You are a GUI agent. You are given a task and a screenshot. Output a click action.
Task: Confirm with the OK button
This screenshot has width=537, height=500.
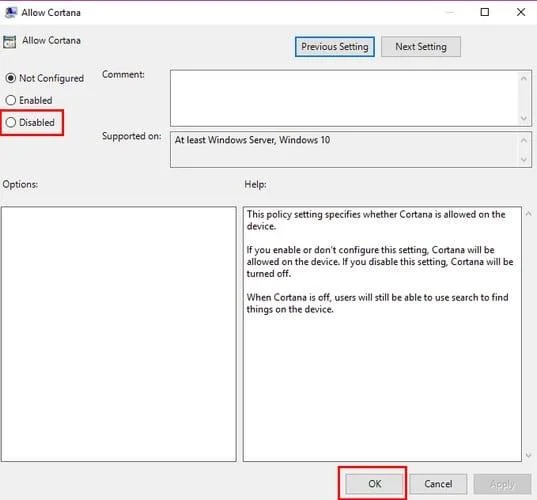pyautogui.click(x=374, y=484)
